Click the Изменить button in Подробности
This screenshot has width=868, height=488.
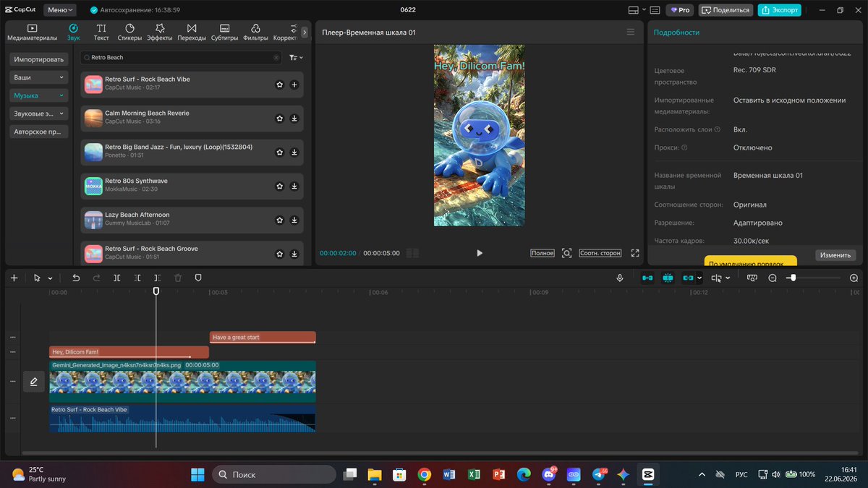coord(835,255)
